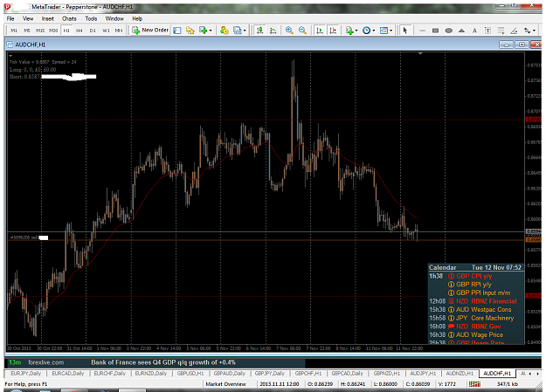Open the Window menu
Viewport: 546px width, 392px height.
click(114, 18)
